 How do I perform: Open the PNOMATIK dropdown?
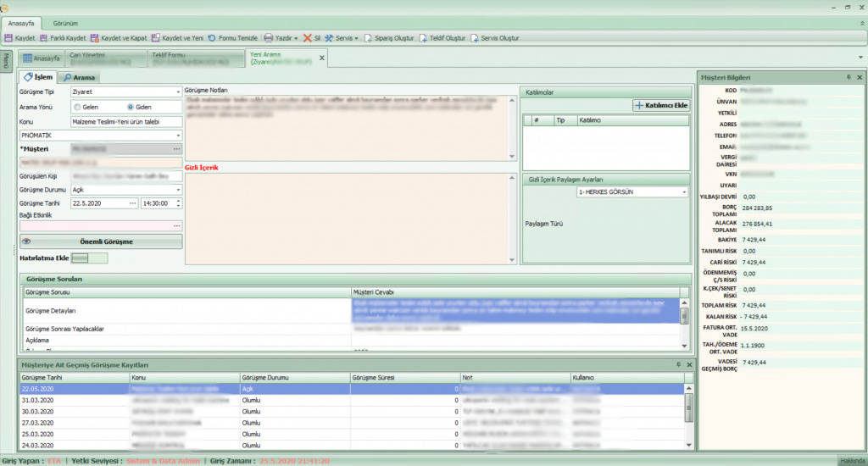(x=178, y=136)
